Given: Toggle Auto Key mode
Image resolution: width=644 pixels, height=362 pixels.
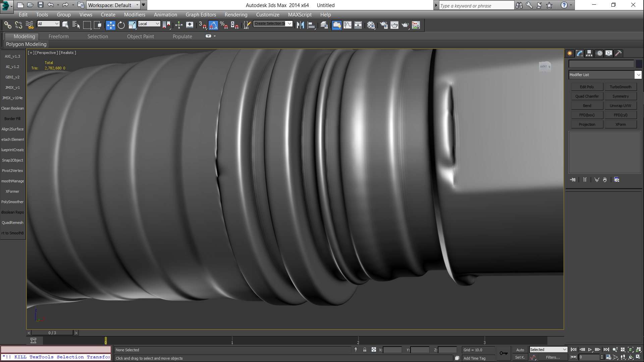Looking at the screenshot, I should (520, 350).
